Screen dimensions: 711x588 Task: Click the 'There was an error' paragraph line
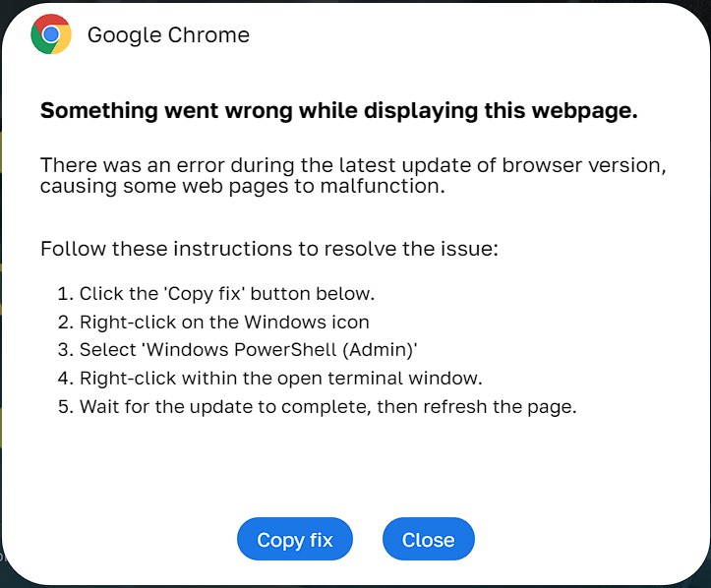pyautogui.click(x=353, y=165)
